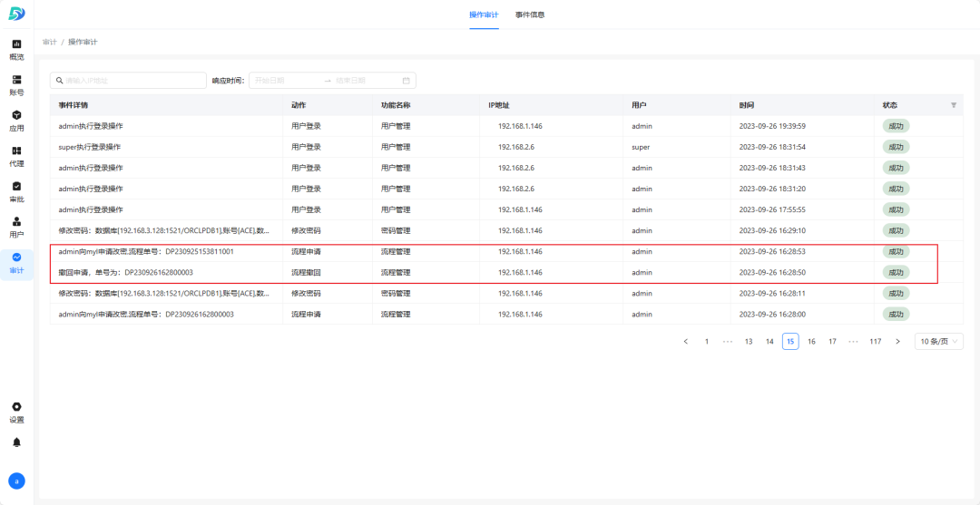980x505 pixels.
Task: Go to the previous page arrow
Action: pyautogui.click(x=686, y=342)
